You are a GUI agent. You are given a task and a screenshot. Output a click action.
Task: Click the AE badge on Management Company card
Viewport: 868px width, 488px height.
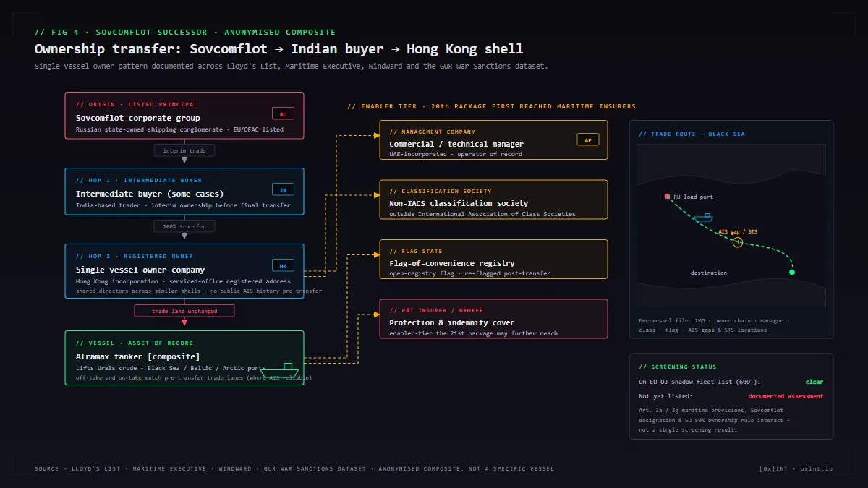(x=587, y=140)
